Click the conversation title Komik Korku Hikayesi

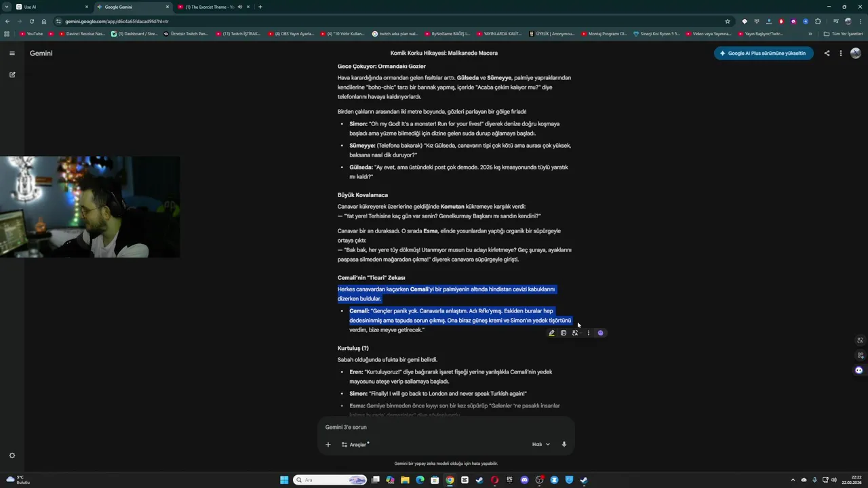443,53
